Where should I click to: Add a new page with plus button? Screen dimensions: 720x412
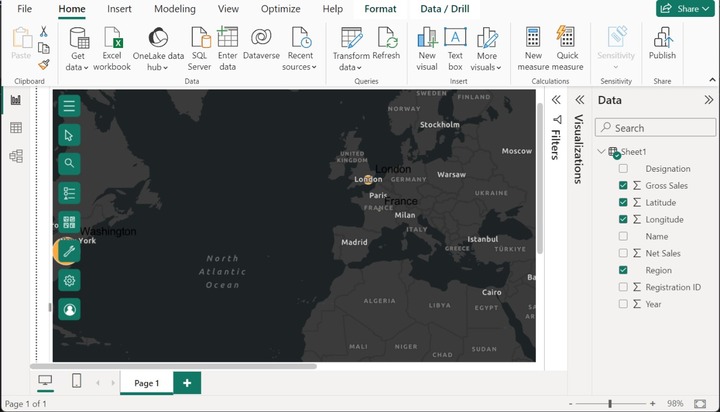coord(186,383)
